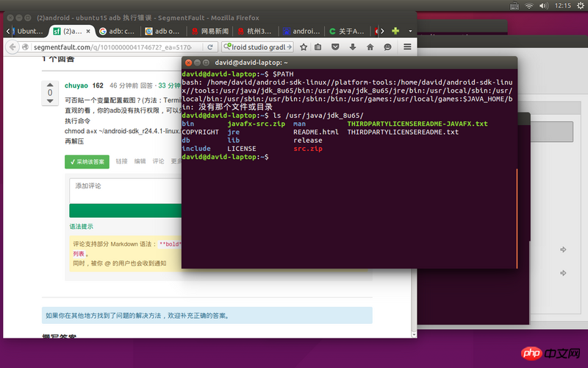The image size is (588, 368).
Task: Reload the page with refresh icon
Action: [x=210, y=47]
